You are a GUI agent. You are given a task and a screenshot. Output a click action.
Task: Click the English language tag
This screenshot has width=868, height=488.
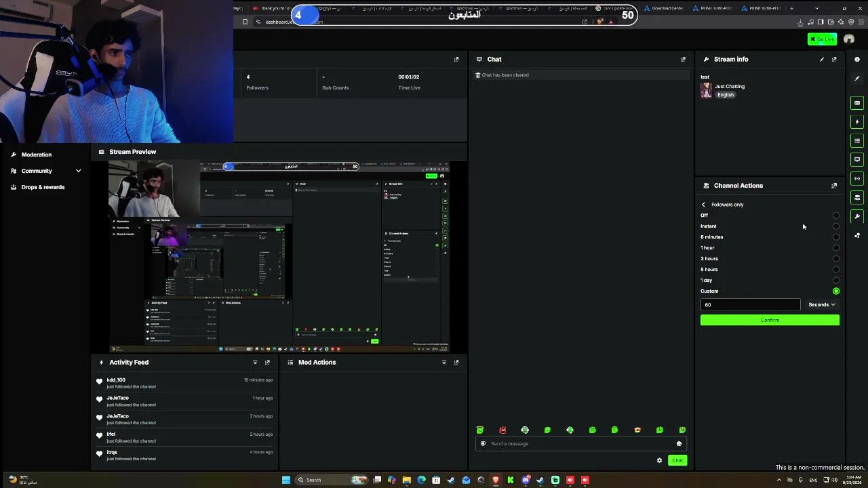coord(726,95)
